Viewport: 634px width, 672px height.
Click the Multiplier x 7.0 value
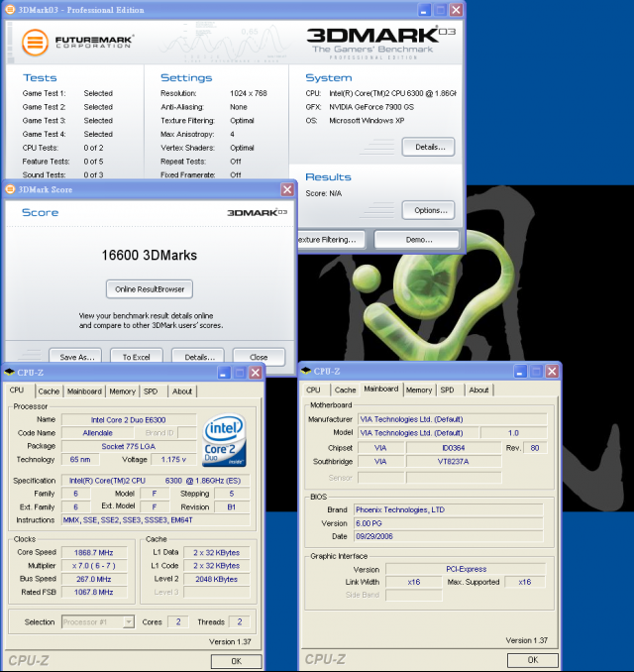point(94,566)
